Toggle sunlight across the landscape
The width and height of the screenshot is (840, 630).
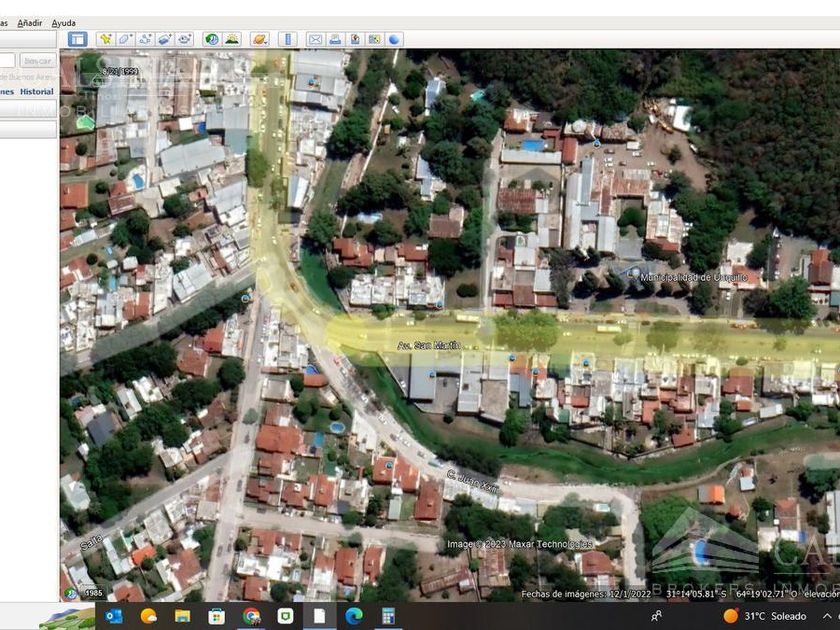232,39
